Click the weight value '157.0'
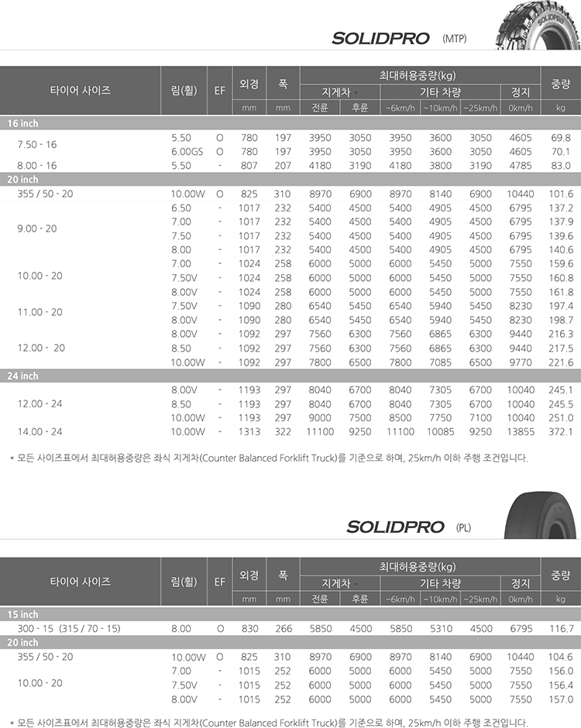 coord(561,699)
